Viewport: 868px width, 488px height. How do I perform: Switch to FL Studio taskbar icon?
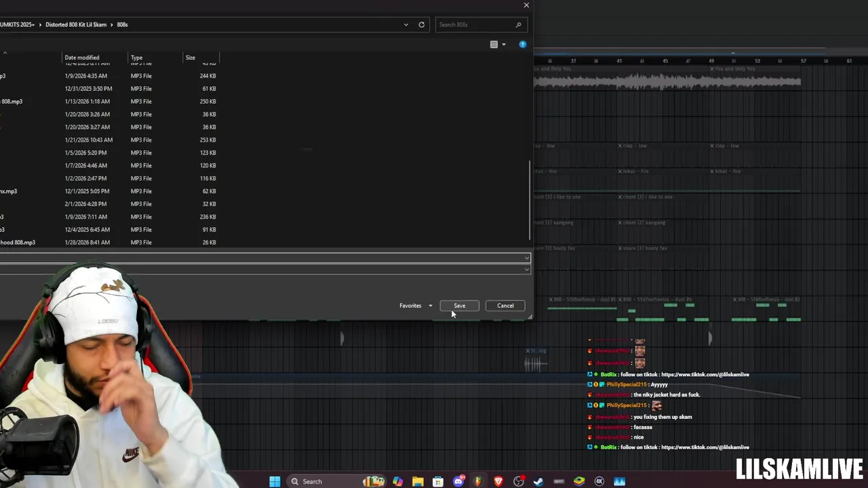478,481
